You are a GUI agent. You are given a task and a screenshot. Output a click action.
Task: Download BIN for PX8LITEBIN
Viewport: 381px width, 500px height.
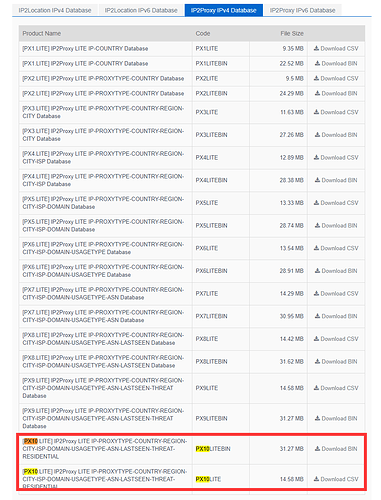pyautogui.click(x=336, y=362)
